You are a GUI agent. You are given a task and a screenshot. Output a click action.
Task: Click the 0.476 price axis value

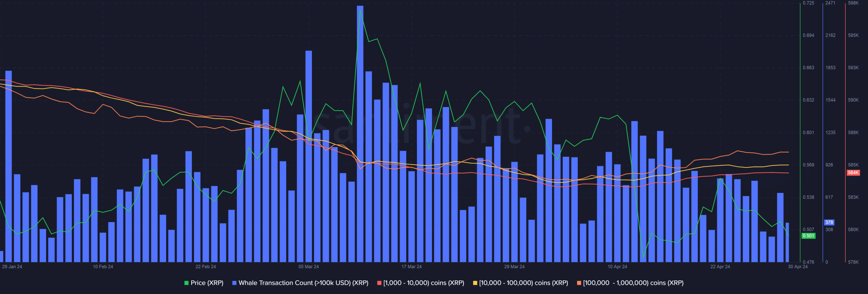pos(808,262)
